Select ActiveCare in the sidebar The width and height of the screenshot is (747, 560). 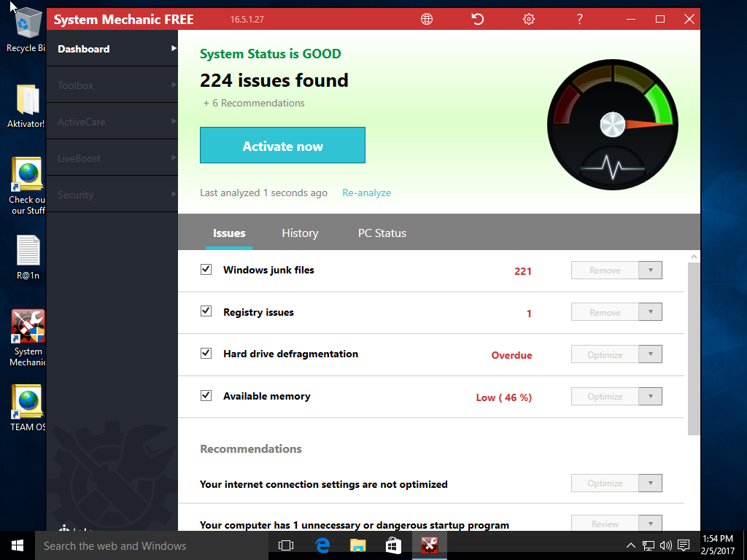tap(112, 122)
